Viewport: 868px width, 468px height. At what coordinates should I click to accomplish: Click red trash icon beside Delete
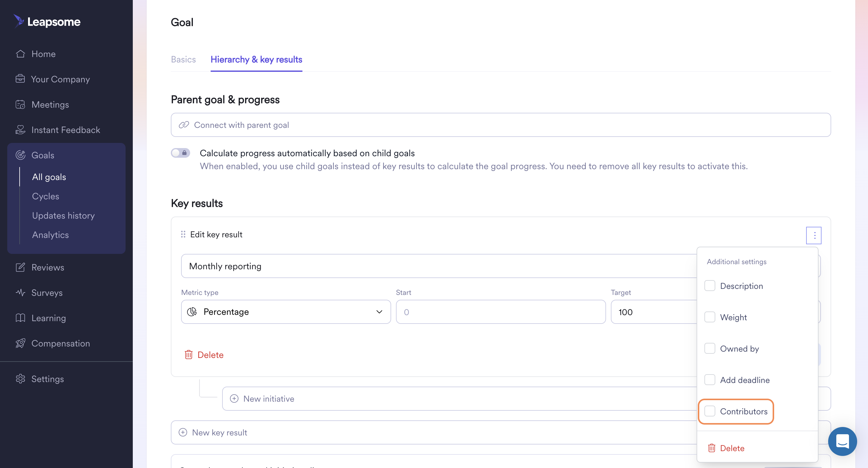(x=188, y=355)
